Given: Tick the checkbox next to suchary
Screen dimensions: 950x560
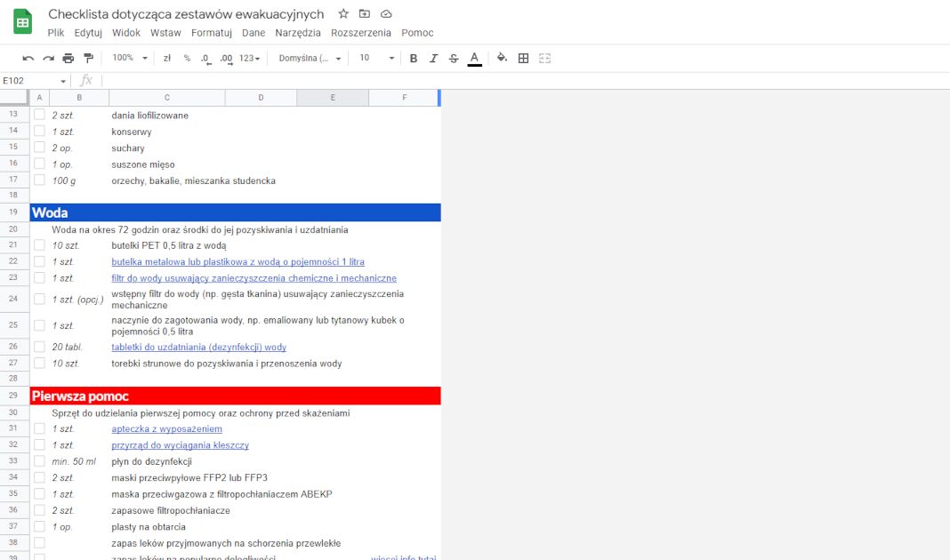Looking at the screenshot, I should (x=39, y=148).
